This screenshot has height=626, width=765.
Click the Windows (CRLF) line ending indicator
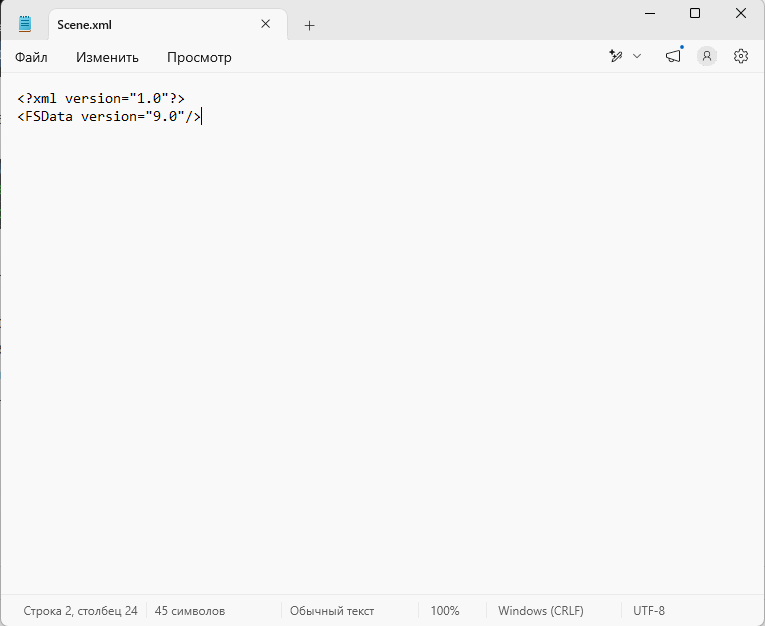pos(541,610)
